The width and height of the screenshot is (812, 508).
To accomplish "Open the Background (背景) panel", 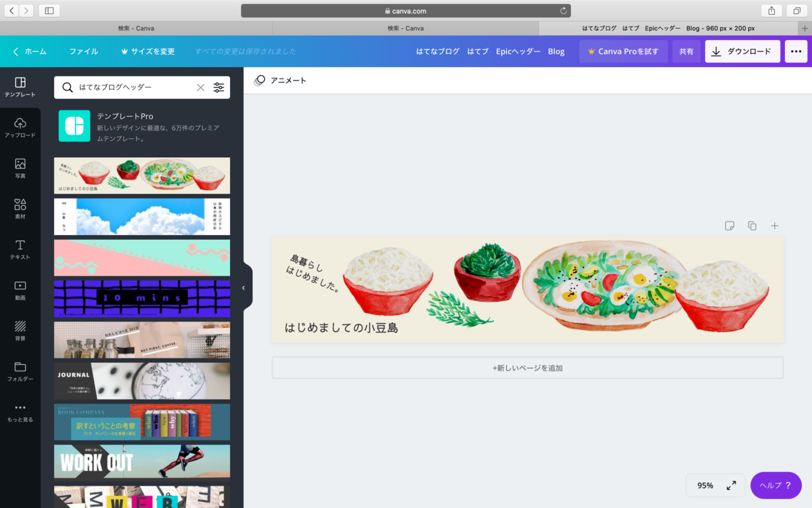I will (20, 331).
